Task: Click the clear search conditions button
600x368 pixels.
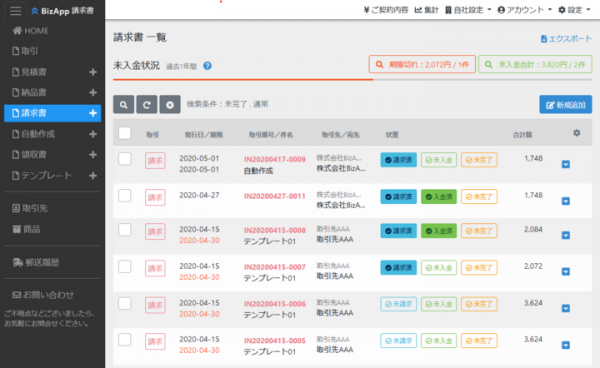Action: (170, 104)
